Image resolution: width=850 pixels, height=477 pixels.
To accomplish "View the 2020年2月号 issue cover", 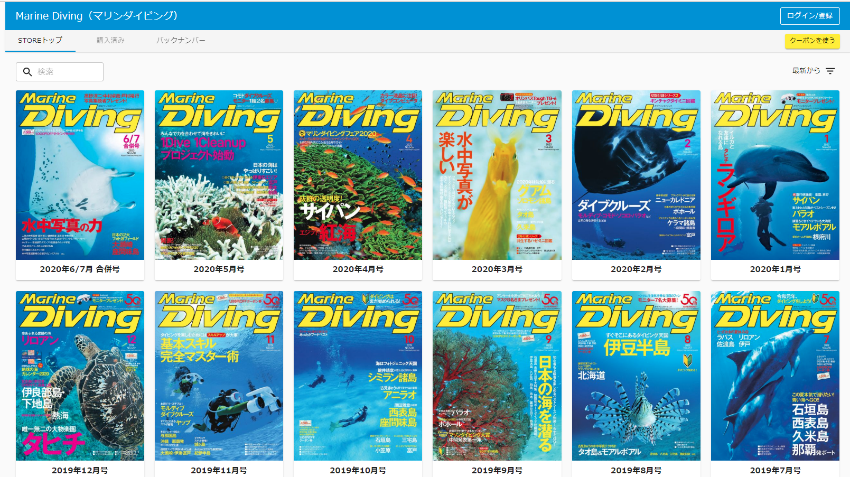I will tap(636, 175).
